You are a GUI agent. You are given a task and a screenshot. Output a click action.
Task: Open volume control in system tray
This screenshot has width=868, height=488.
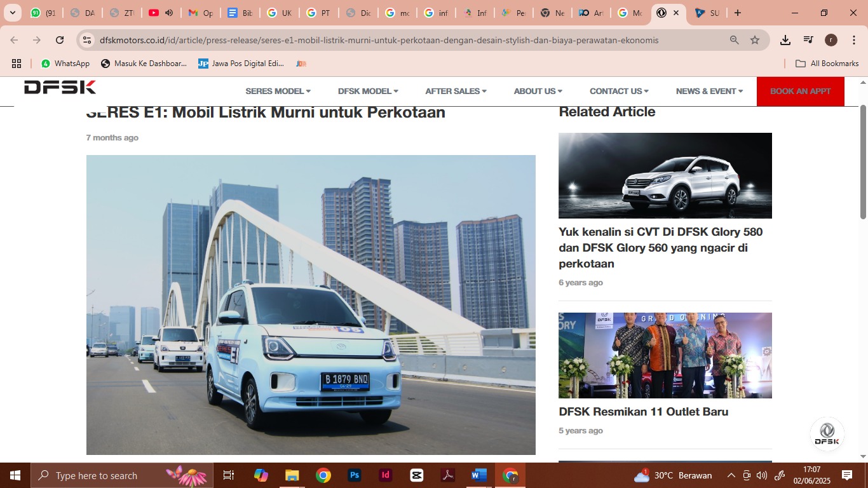(x=761, y=475)
